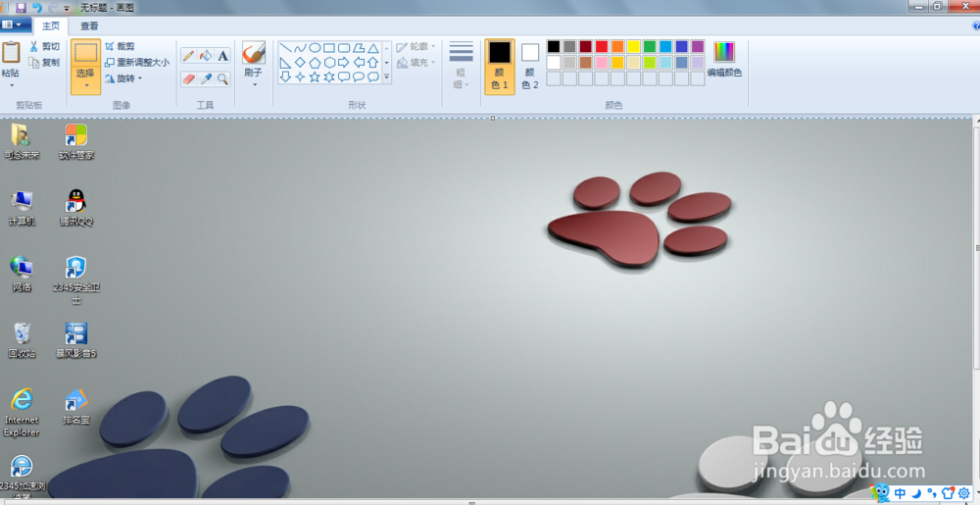Pick the Pentagon shape
980x505 pixels.
click(x=315, y=63)
